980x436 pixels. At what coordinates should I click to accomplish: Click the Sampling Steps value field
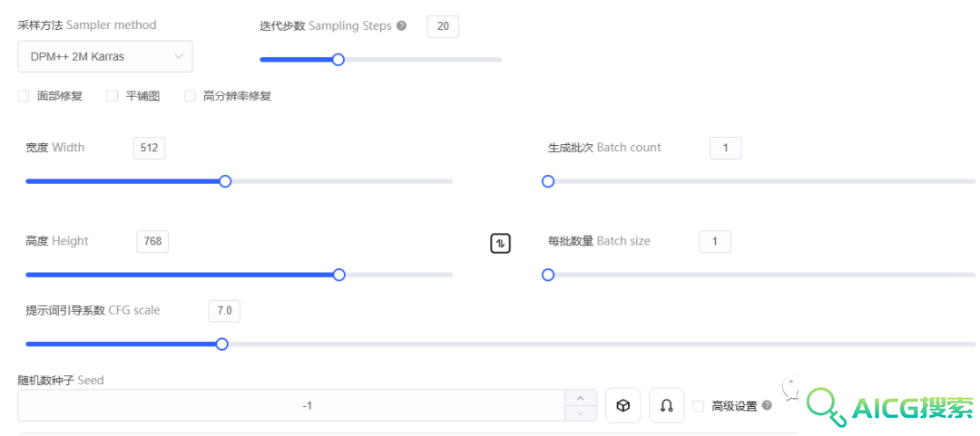[x=443, y=27]
